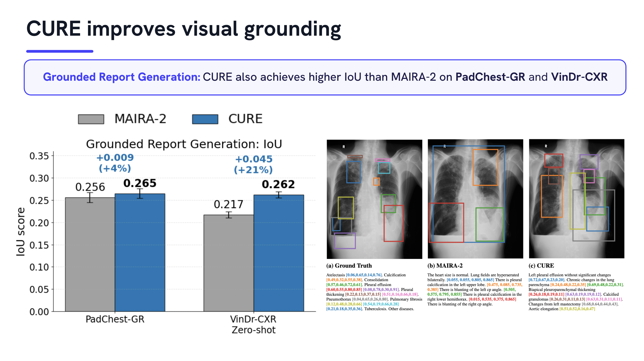Screen dimensions: 644x361
Task: Select the CURE X-ray image
Action: (x=577, y=199)
